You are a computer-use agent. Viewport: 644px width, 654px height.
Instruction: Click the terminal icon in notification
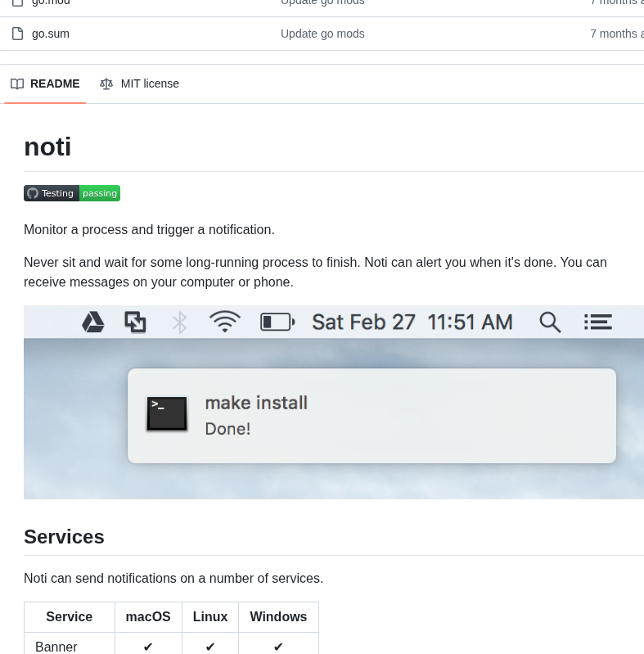tap(167, 414)
